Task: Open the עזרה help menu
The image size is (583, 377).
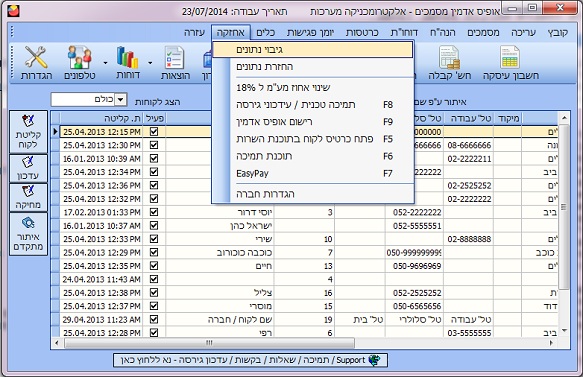Action: [x=194, y=32]
